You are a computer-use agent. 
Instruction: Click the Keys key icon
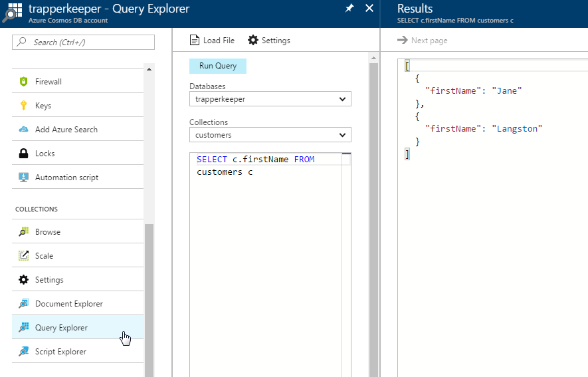(x=23, y=106)
